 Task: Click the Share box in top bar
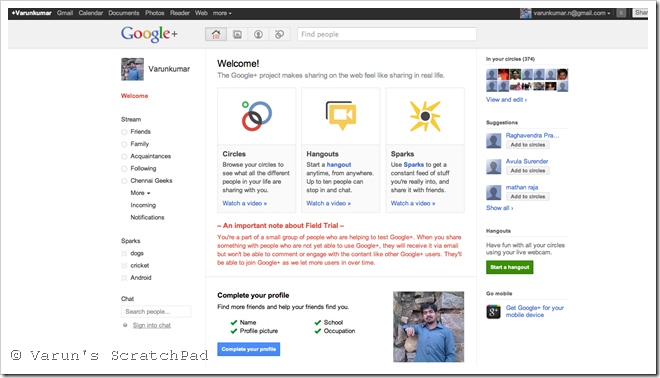coord(640,13)
